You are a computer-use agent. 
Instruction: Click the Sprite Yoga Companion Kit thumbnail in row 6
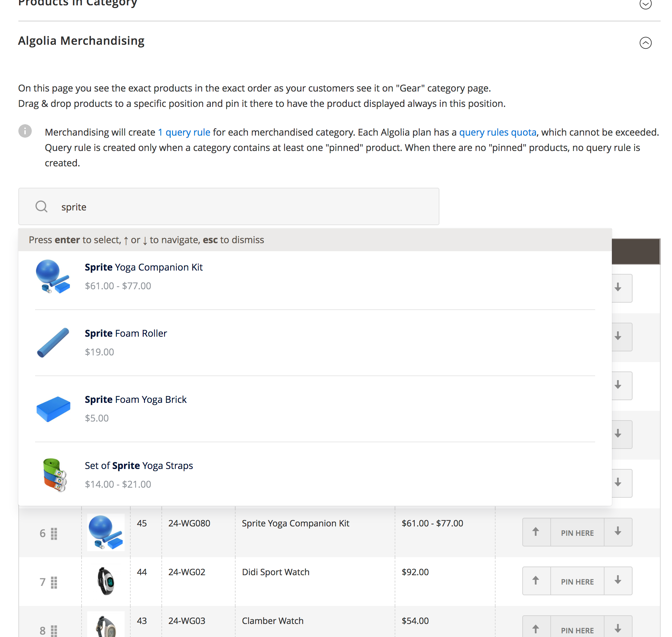click(106, 533)
